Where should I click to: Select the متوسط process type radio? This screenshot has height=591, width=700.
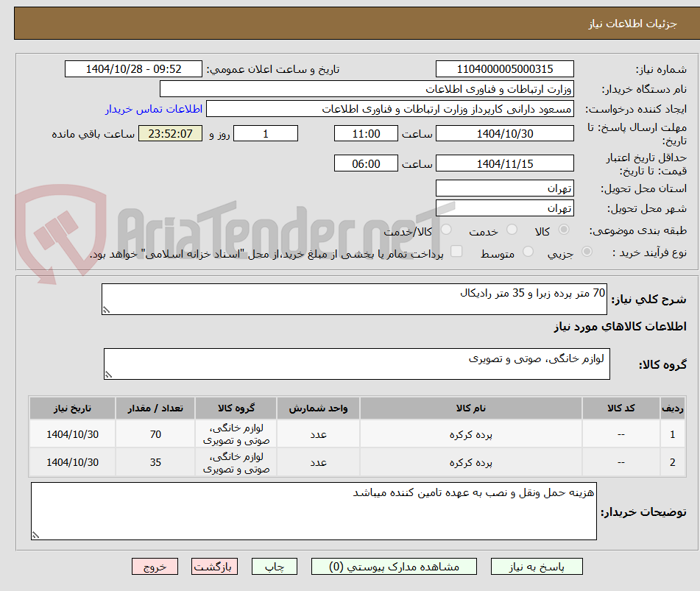point(528,251)
